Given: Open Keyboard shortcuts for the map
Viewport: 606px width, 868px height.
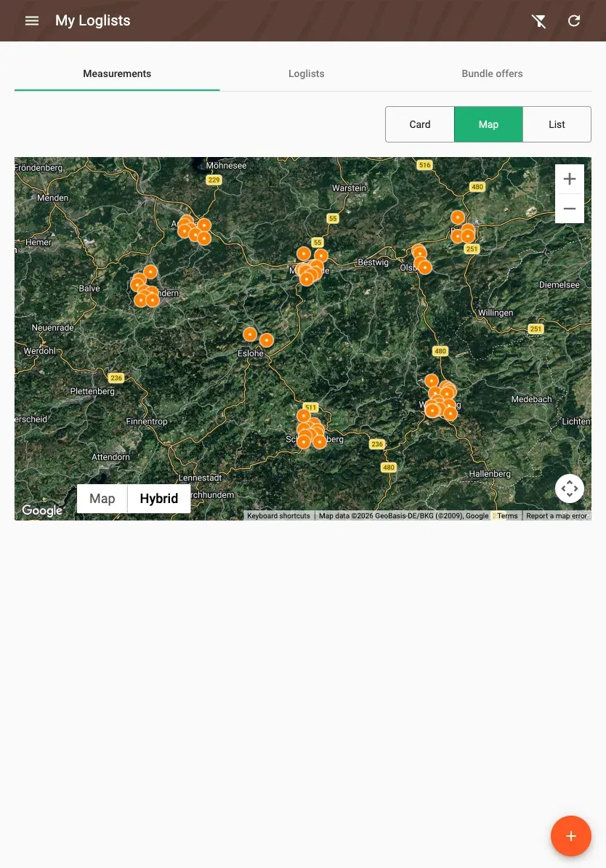Looking at the screenshot, I should pos(278,516).
